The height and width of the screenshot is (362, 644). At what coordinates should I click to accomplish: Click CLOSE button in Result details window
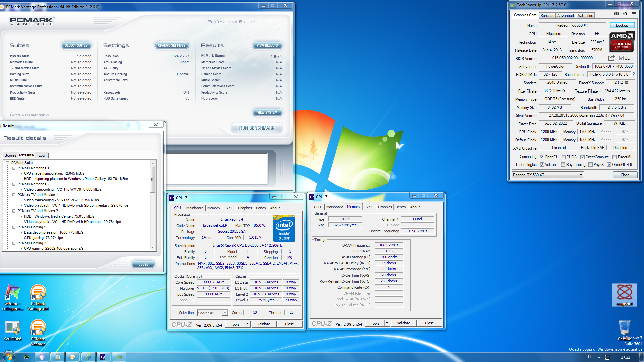click(143, 264)
